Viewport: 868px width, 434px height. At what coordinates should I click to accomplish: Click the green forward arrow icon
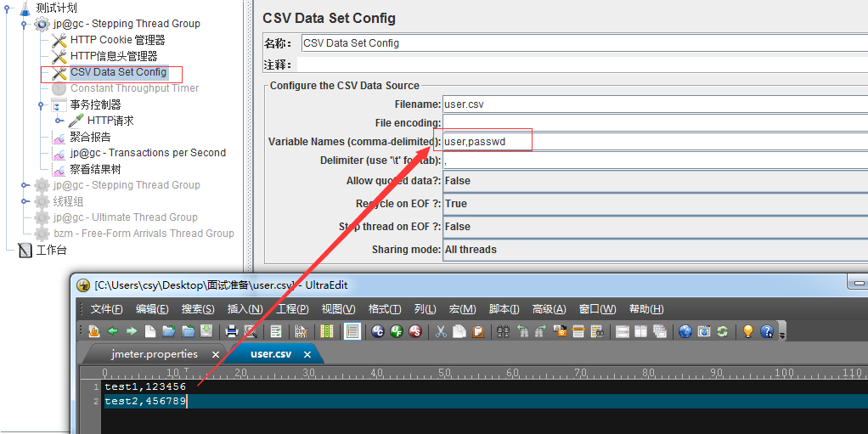pyautogui.click(x=132, y=331)
